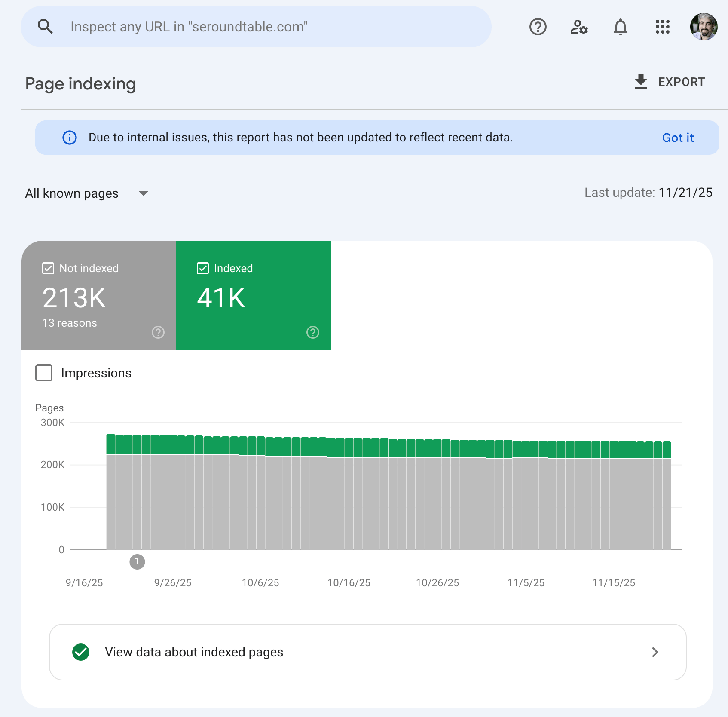Open the account profile picture
This screenshot has height=717, width=728.
click(704, 27)
